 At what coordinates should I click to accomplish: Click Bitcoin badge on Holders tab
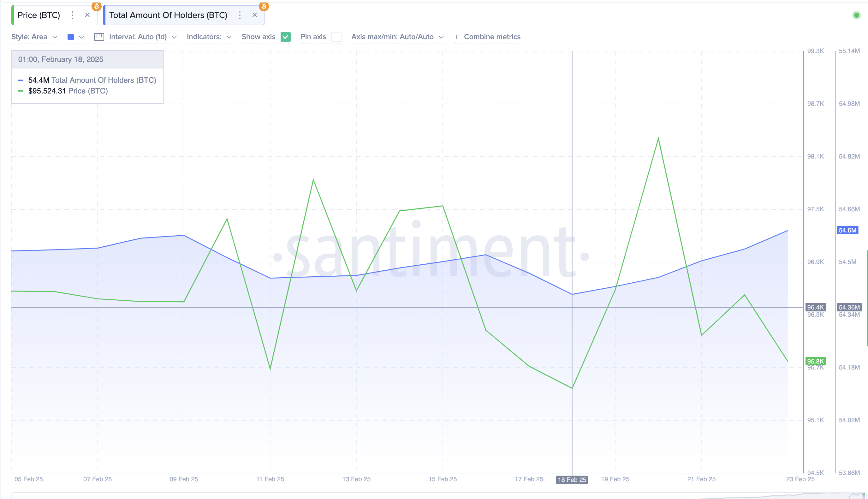(264, 6)
